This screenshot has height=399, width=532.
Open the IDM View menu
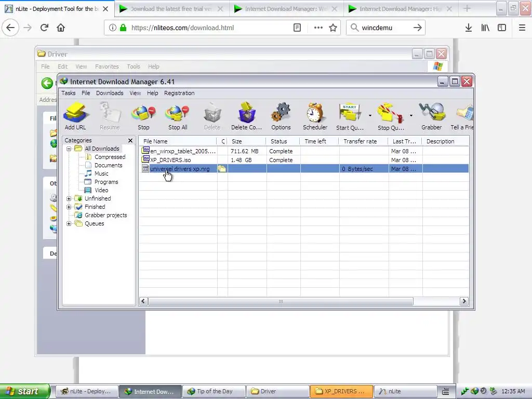point(135,93)
